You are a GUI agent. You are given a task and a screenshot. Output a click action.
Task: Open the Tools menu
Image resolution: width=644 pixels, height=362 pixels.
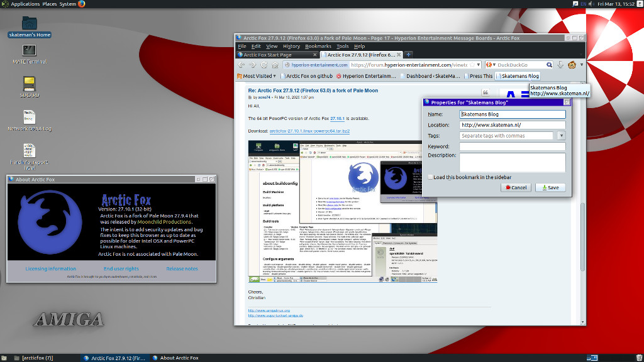tap(342, 47)
